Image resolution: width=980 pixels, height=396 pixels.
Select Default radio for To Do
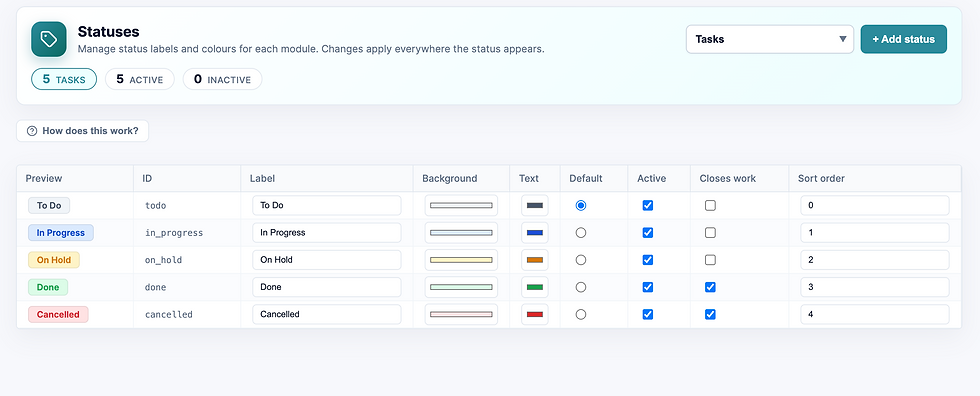(581, 205)
